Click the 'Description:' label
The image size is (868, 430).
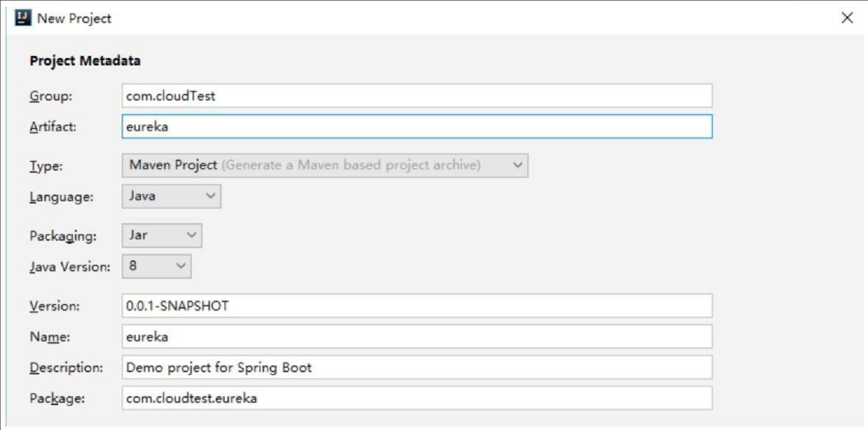click(x=66, y=368)
